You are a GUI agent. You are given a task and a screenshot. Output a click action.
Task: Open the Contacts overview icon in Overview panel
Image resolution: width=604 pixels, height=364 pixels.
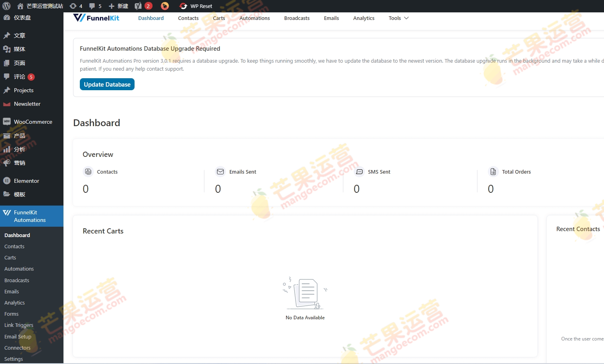coord(88,172)
